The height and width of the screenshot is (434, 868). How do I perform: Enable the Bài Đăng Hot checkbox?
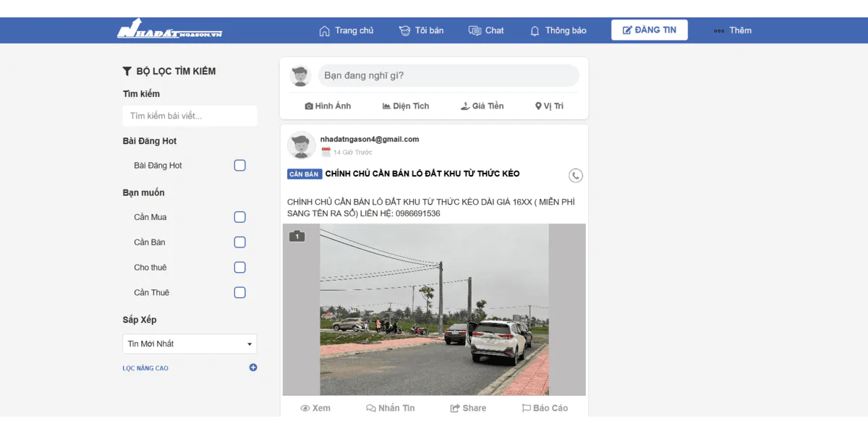click(x=240, y=166)
